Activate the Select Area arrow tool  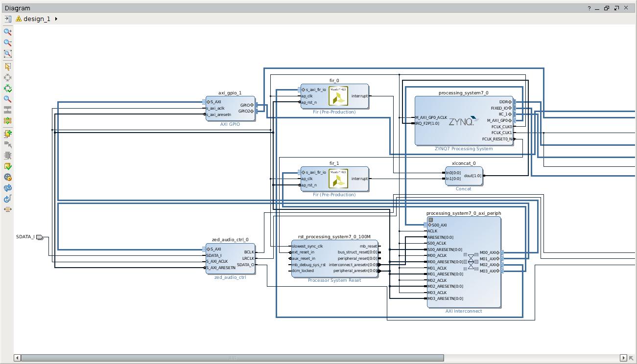(x=8, y=67)
